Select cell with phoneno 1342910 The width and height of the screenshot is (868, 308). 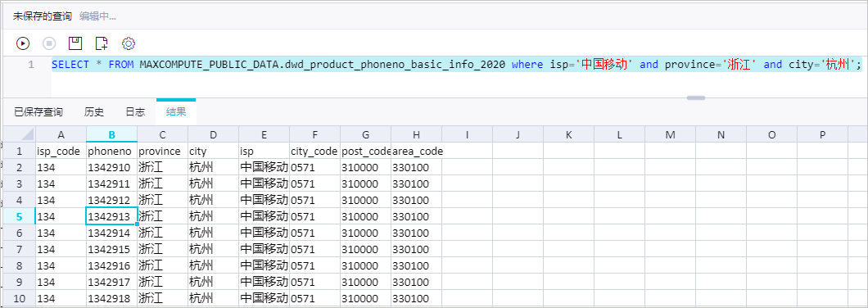[x=112, y=167]
